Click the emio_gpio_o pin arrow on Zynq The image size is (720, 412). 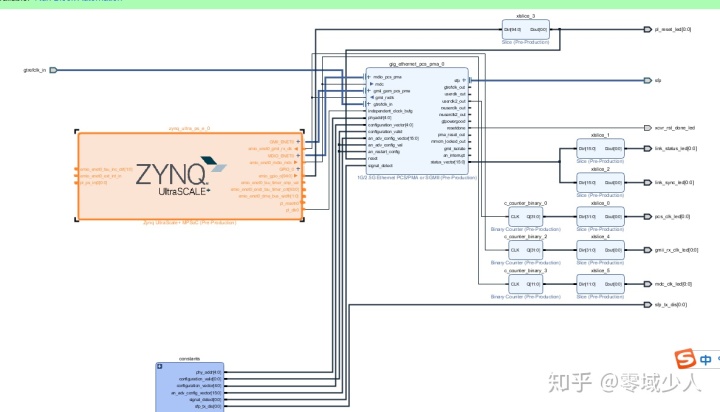click(296, 176)
